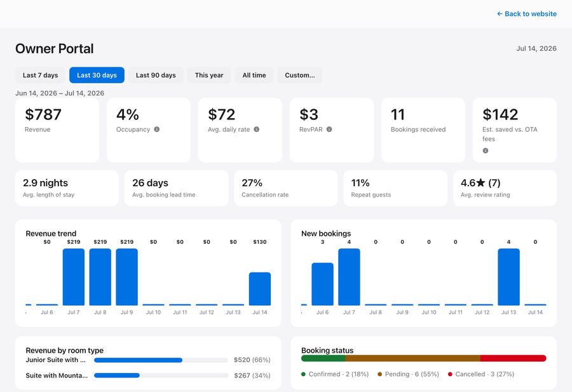Screen dimensions: 572x392
Task: Click the Junior Suite revenue progress bar
Action: (x=161, y=360)
